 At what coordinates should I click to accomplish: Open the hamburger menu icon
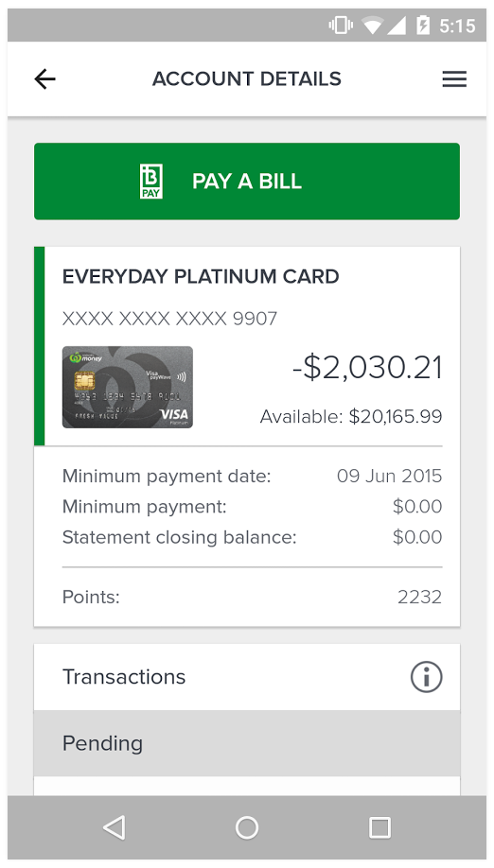[x=454, y=79]
